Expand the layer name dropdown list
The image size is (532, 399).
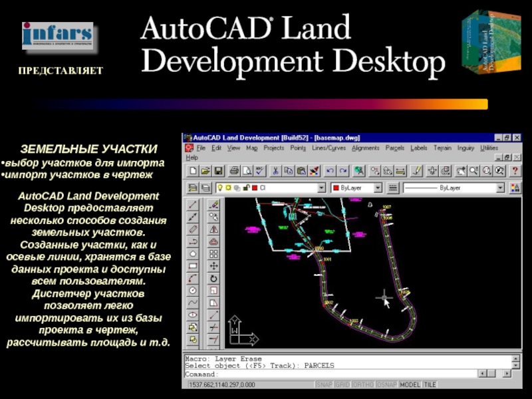coord(322,188)
